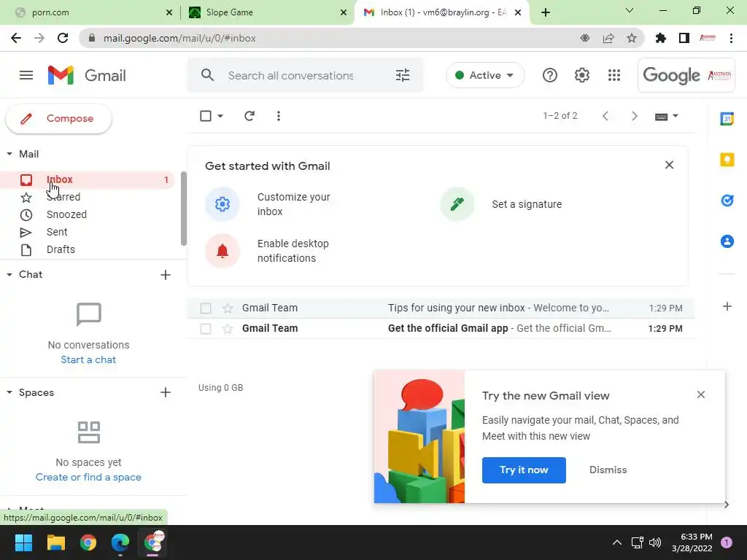Switch to the Slope Game tab
Image resolution: width=747 pixels, height=560 pixels.
click(268, 12)
